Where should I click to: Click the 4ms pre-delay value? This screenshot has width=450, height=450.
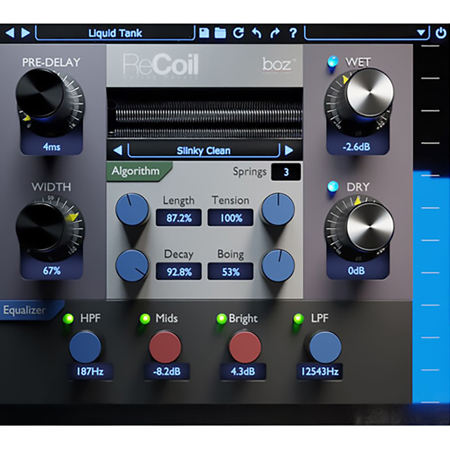[52, 147]
